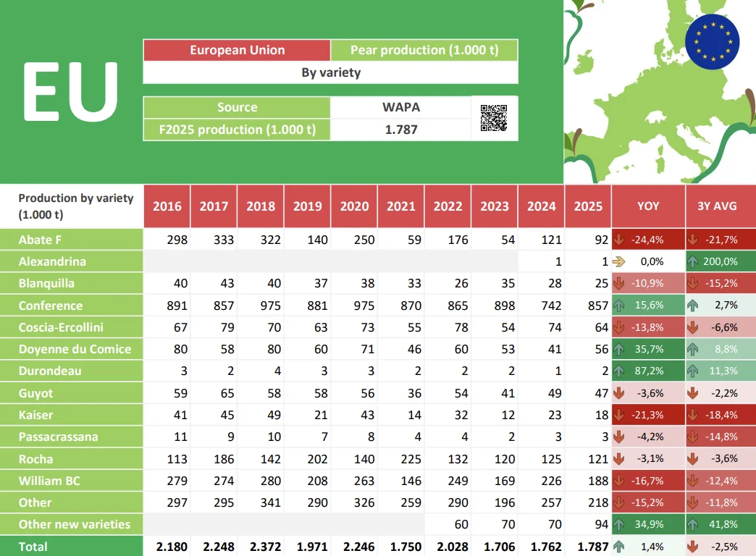This screenshot has width=756, height=556.
Task: Click the up arrow in Durondeau's 3Y AVG cell
Action: (693, 371)
